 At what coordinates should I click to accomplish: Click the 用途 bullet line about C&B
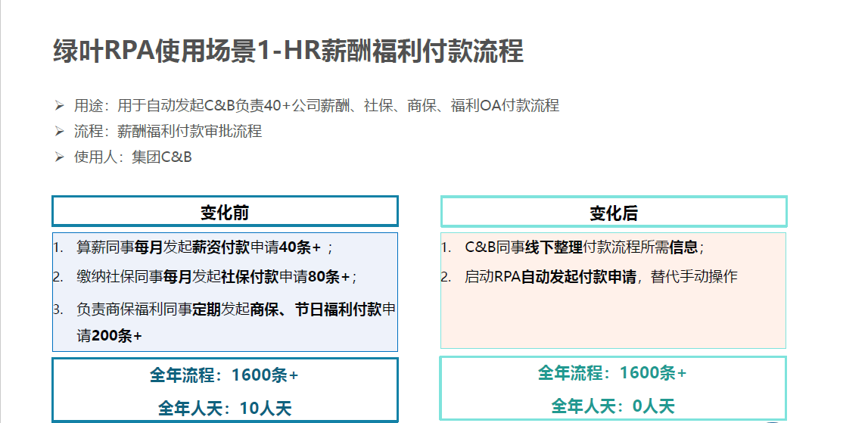(307, 105)
